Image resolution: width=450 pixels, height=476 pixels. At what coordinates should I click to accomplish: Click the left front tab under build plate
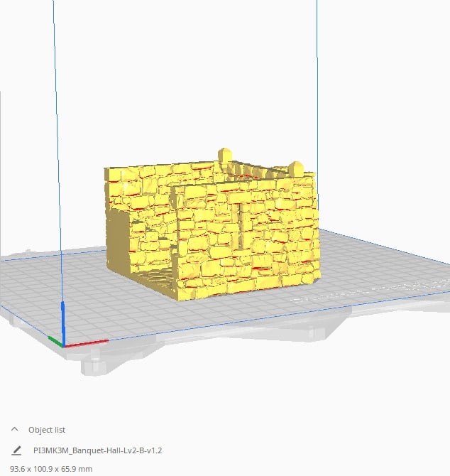click(92, 364)
